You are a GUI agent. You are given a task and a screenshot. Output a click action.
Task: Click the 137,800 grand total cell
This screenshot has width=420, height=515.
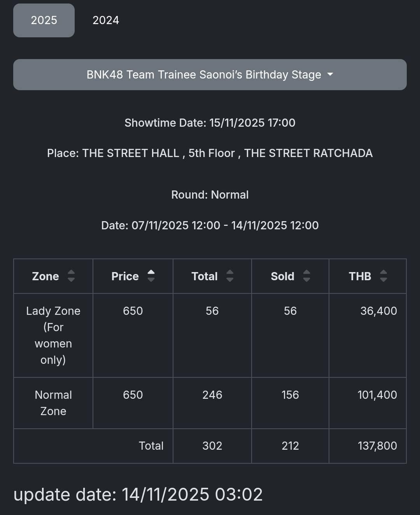coord(377,446)
